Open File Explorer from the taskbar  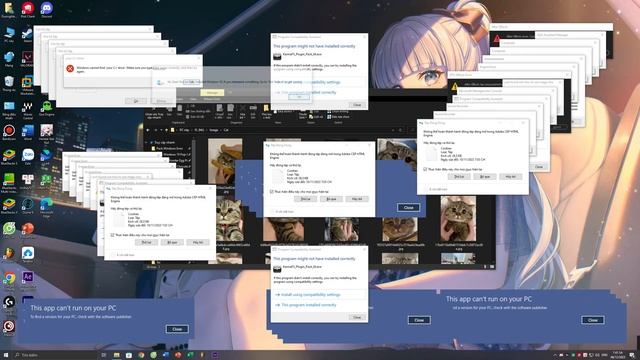click(116, 355)
